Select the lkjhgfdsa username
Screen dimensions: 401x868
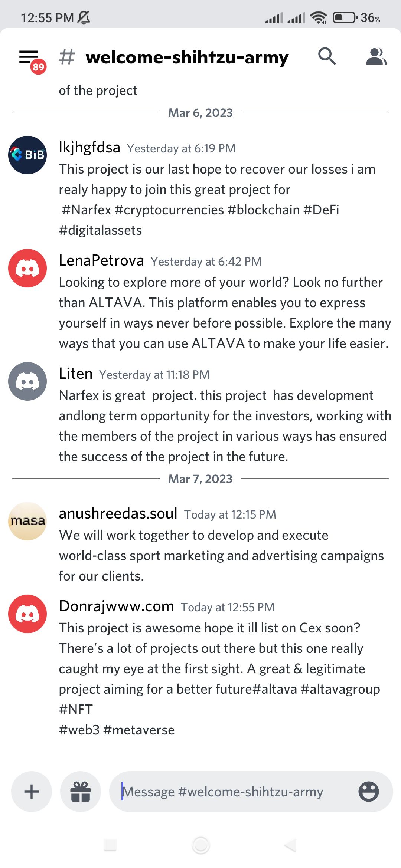[x=89, y=148]
